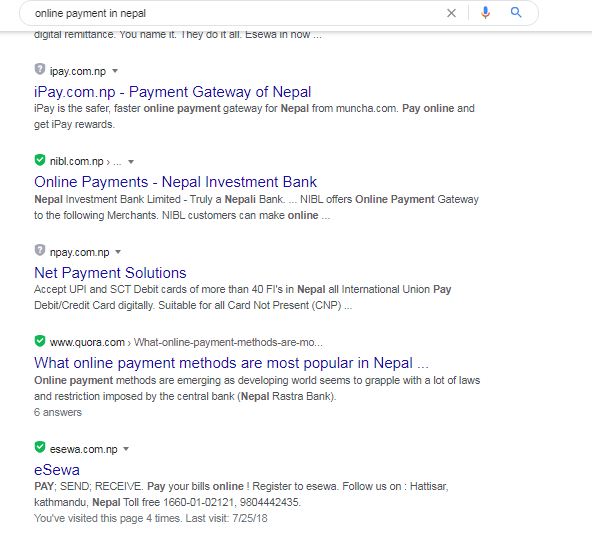This screenshot has height=533, width=592.
Task: Click the esewa.com.np URL text
Action: [x=83, y=449]
